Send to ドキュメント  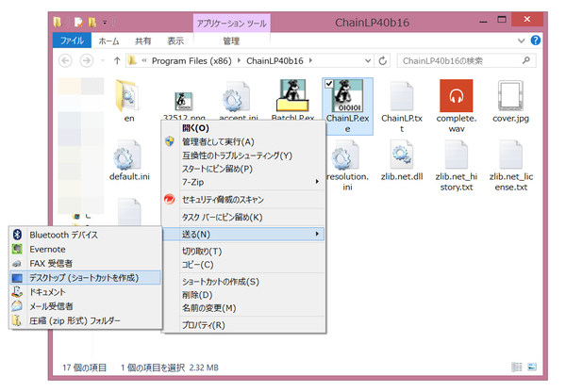click(x=85, y=292)
